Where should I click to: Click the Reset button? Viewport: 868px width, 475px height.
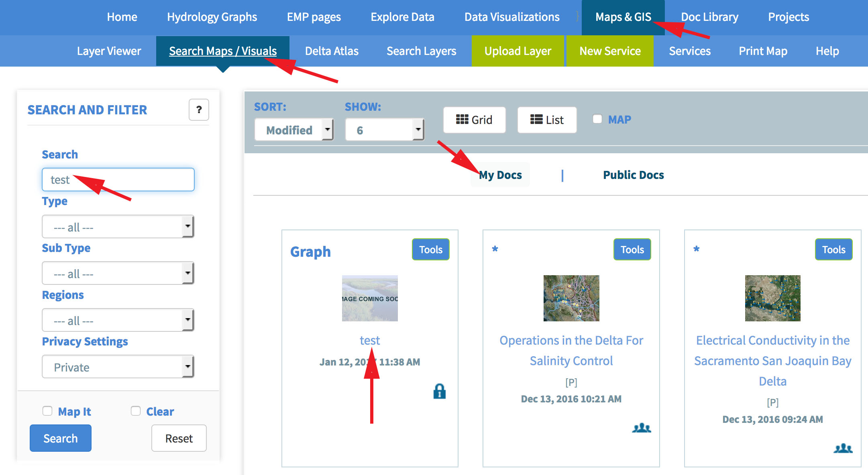point(179,438)
